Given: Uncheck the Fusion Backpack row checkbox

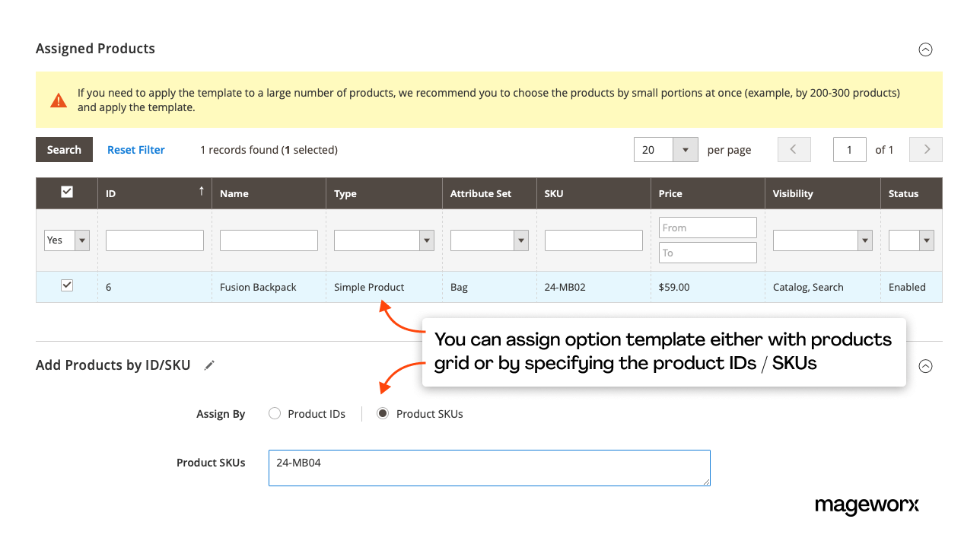Looking at the screenshot, I should (x=66, y=285).
